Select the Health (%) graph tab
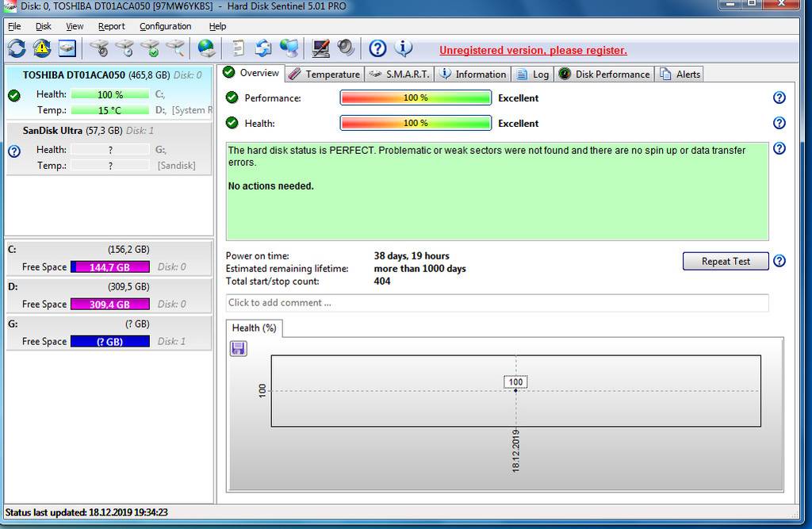 pyautogui.click(x=255, y=328)
